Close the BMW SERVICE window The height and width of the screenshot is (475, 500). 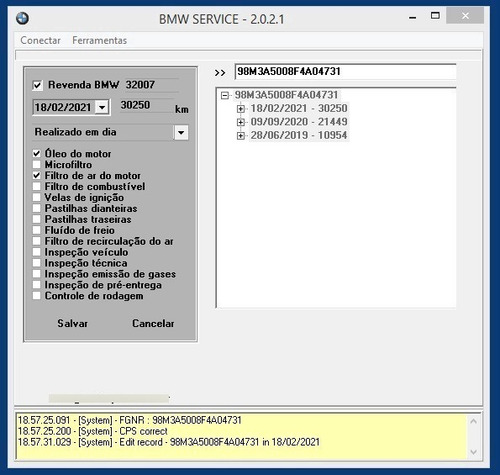(465, 16)
